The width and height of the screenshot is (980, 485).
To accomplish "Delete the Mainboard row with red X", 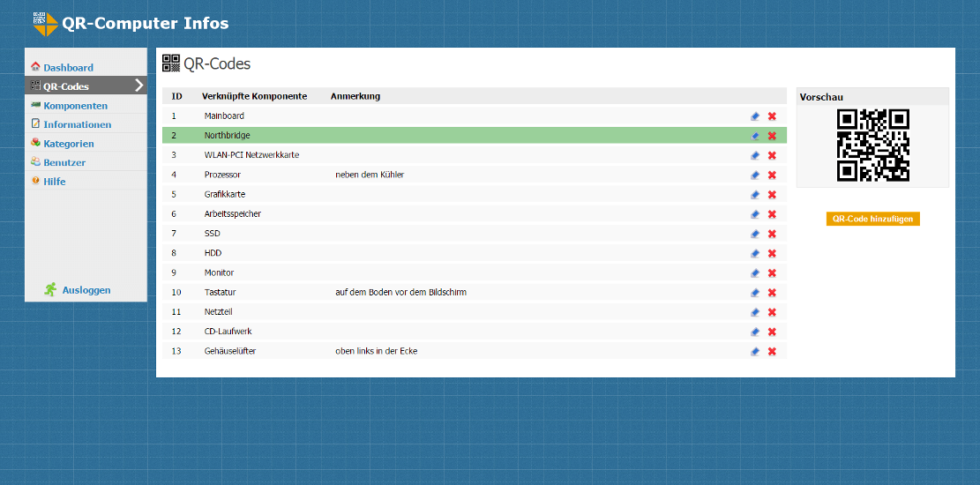I will [772, 116].
